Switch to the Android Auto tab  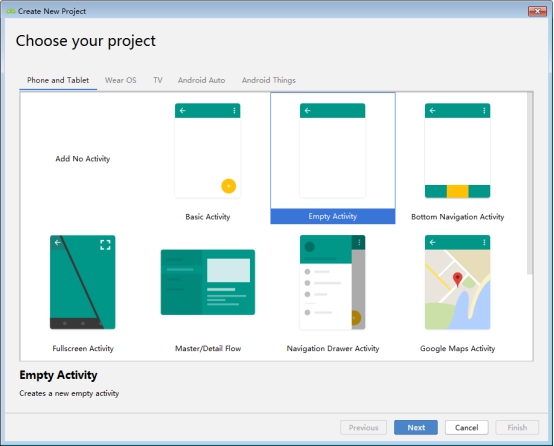point(201,80)
